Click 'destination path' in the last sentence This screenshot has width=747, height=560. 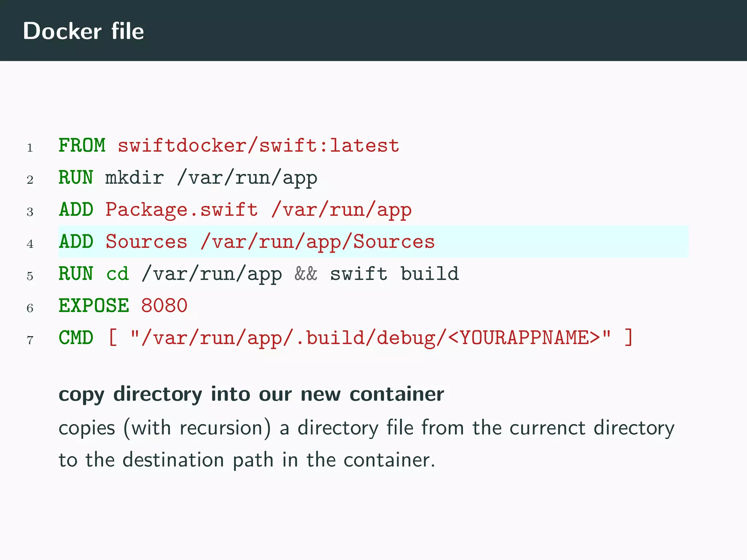click(198, 460)
